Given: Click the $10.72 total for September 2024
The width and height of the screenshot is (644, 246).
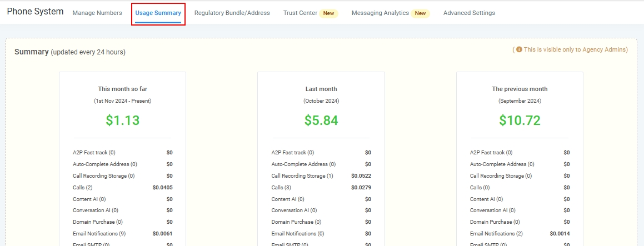Looking at the screenshot, I should click(520, 121).
